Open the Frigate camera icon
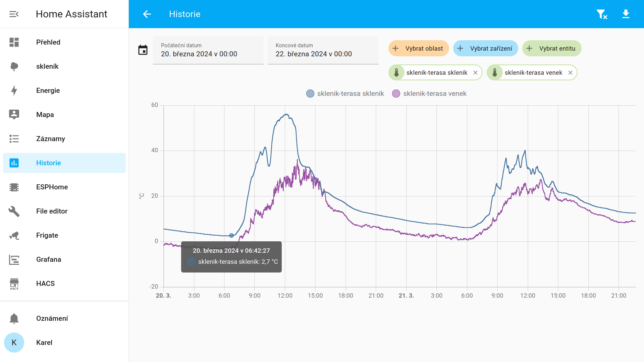This screenshot has height=362, width=644. click(14, 235)
